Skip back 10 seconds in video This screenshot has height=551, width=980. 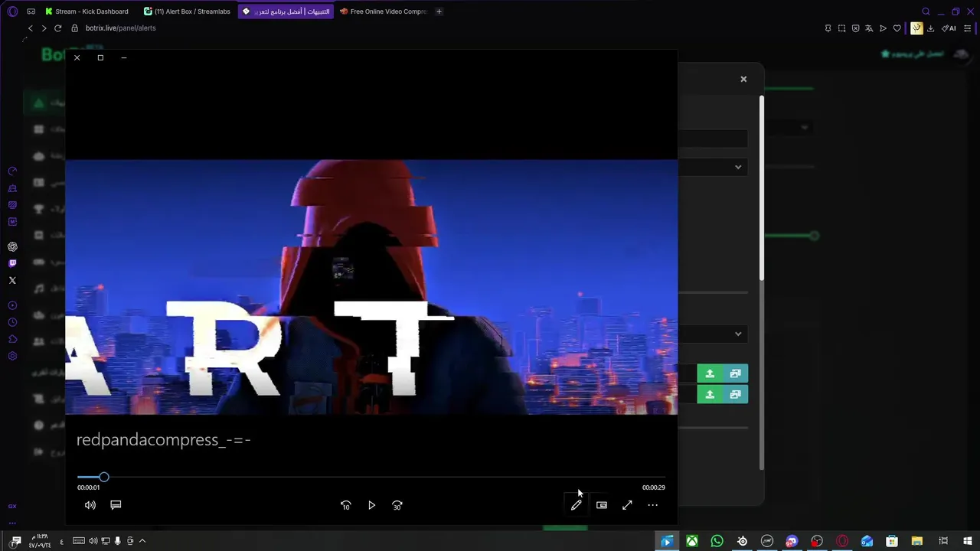tap(345, 505)
